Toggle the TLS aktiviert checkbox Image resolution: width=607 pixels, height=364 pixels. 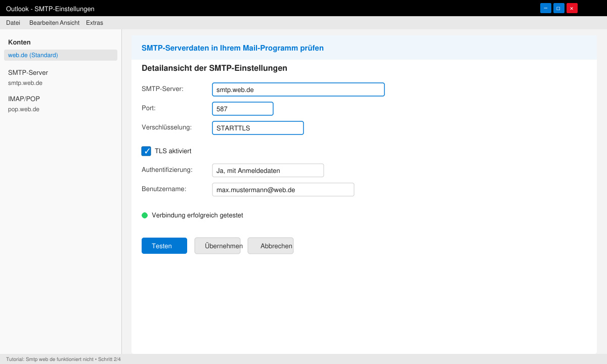coord(146,151)
